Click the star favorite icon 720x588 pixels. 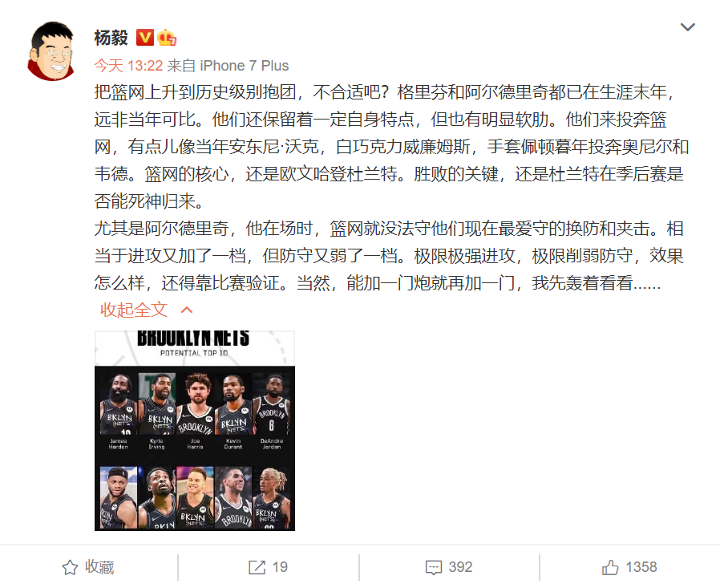pos(70,567)
